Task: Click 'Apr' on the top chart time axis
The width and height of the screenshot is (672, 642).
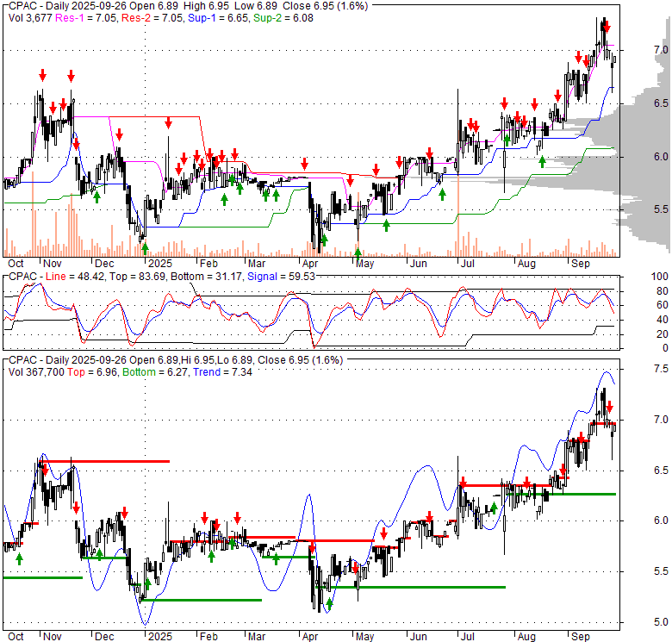Action: (x=310, y=264)
